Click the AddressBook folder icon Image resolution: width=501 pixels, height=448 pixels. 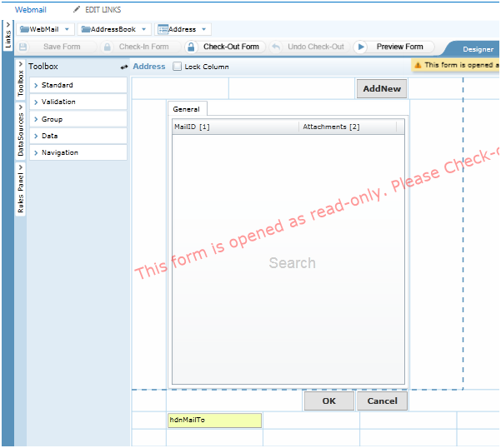coord(84,29)
